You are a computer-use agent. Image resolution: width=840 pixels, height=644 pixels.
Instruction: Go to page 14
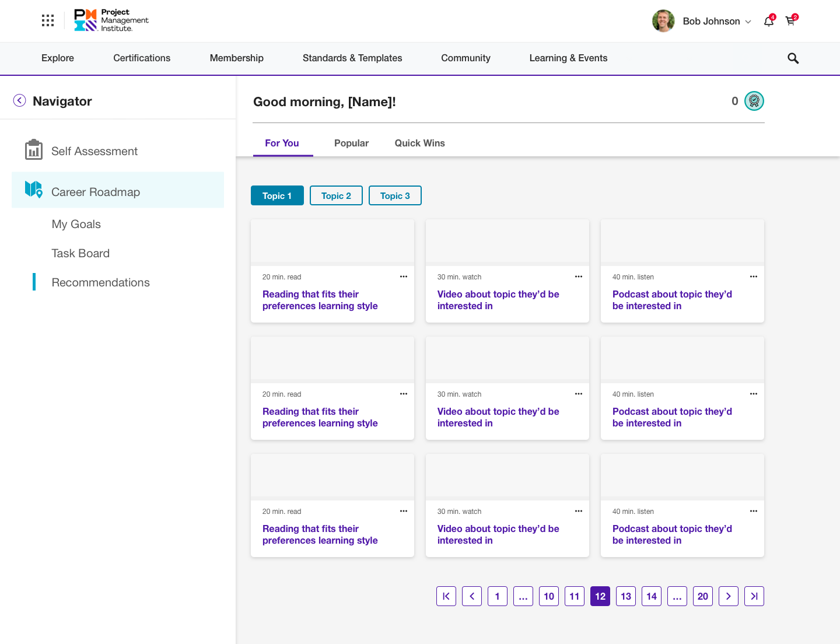(652, 596)
